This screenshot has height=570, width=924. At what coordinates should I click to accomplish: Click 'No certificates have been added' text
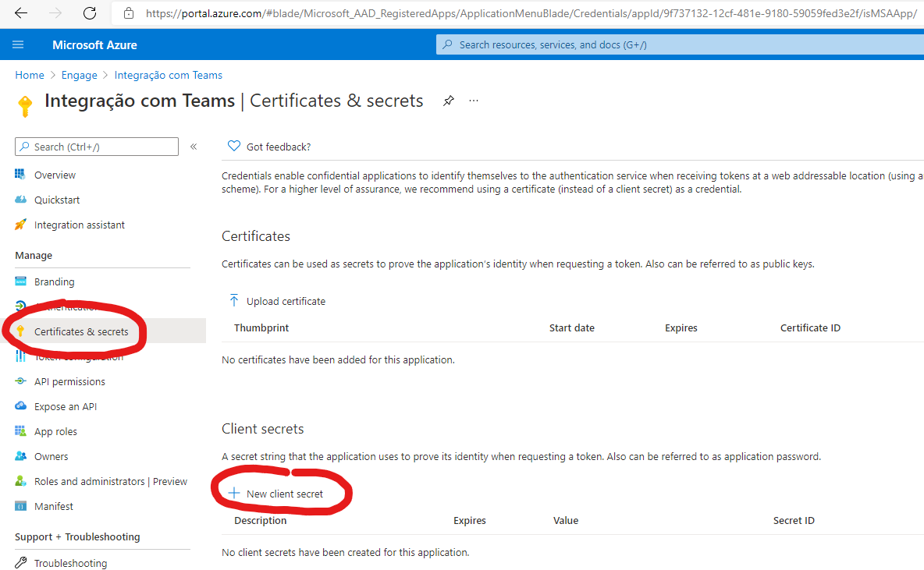pos(338,359)
